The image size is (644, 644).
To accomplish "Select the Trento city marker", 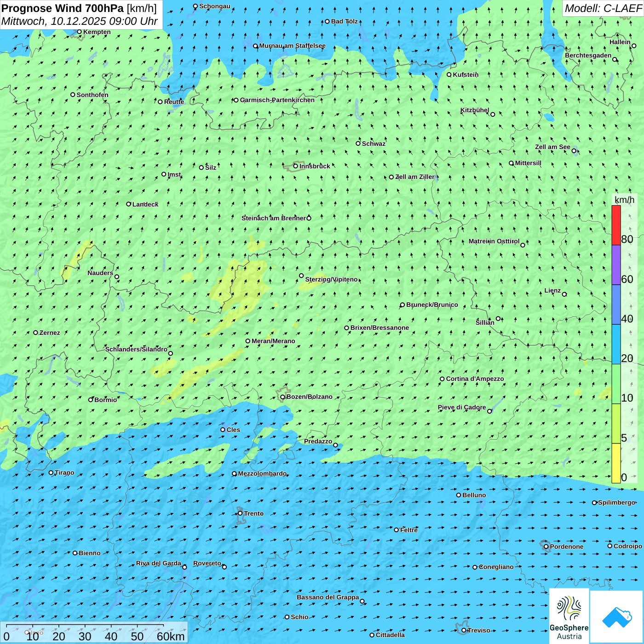I will point(240,513).
